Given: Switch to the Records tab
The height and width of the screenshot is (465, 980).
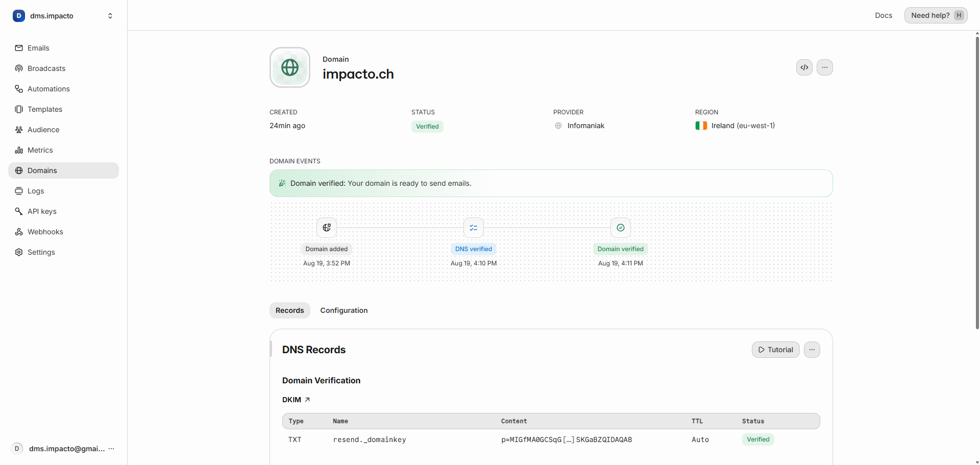Looking at the screenshot, I should (x=290, y=310).
